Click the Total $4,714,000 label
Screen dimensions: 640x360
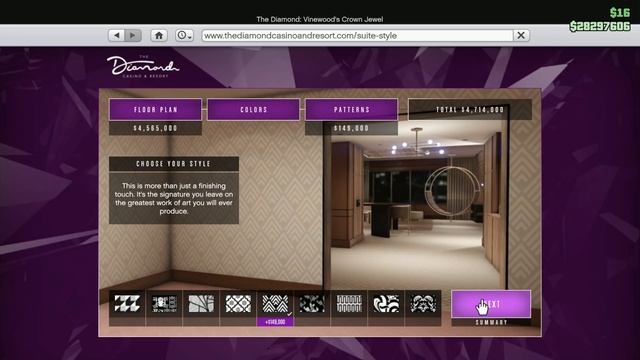pyautogui.click(x=470, y=109)
